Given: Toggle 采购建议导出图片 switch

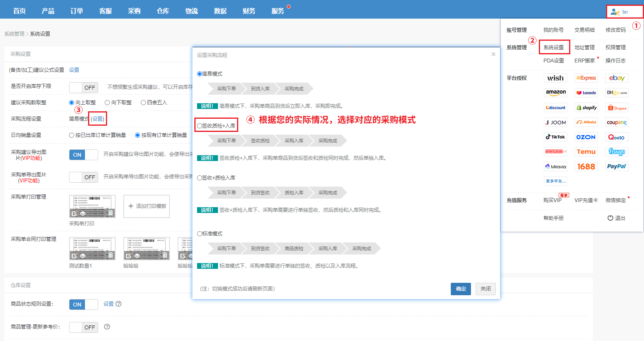Looking at the screenshot, I should [x=83, y=155].
